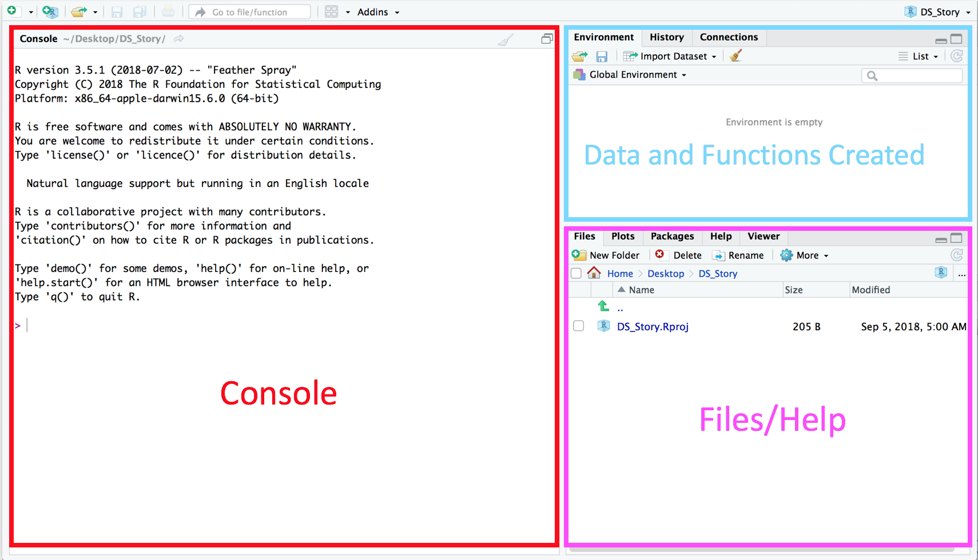Click the Create Project icon
This screenshot has width=978, height=560.
pyautogui.click(x=50, y=11)
